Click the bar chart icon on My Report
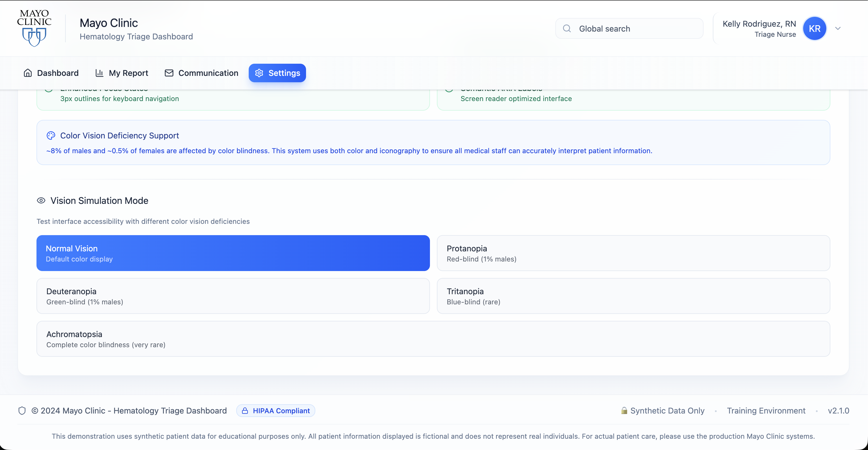This screenshot has height=450, width=868. tap(99, 73)
